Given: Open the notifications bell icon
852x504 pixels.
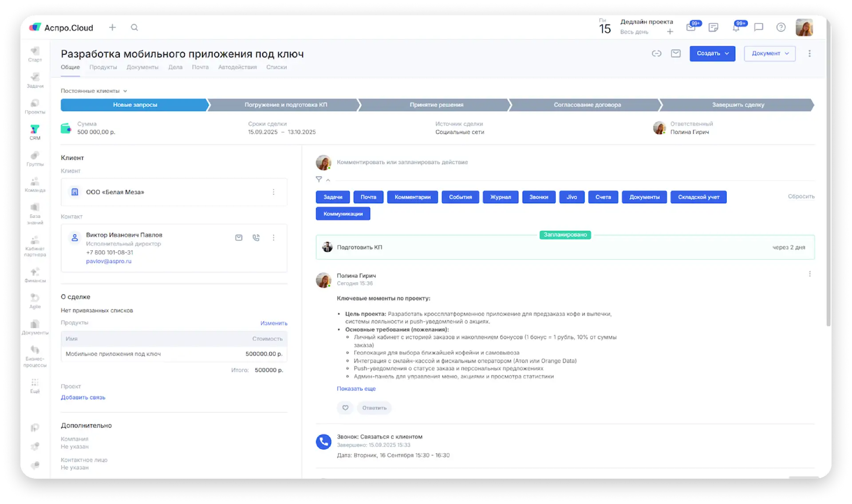Looking at the screenshot, I should click(x=736, y=27).
